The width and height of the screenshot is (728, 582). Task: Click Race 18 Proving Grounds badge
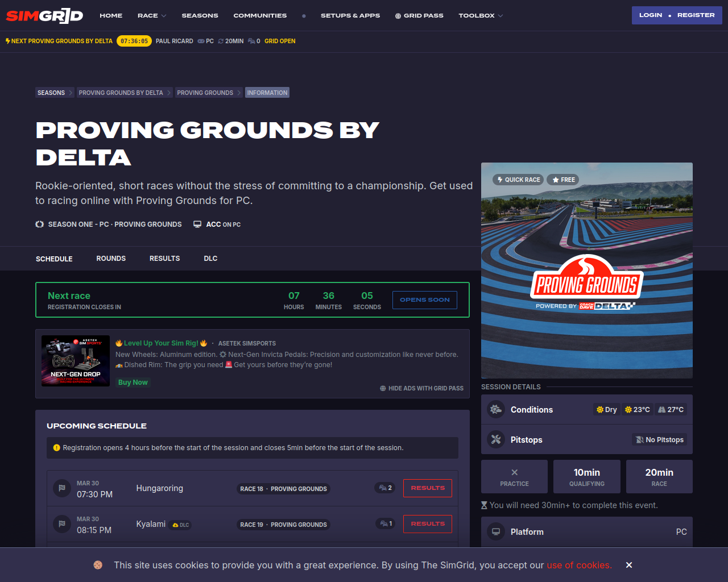coord(283,489)
